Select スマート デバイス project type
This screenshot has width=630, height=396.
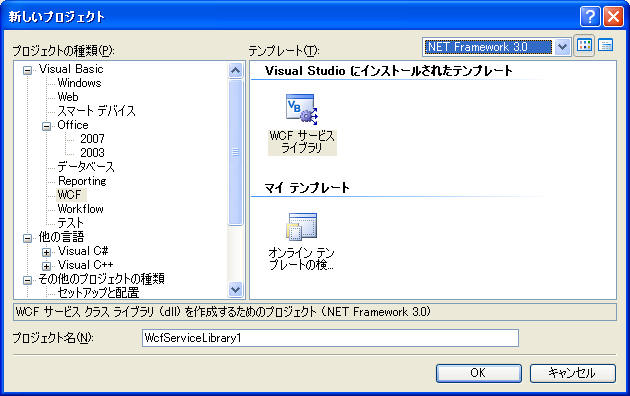[96, 111]
